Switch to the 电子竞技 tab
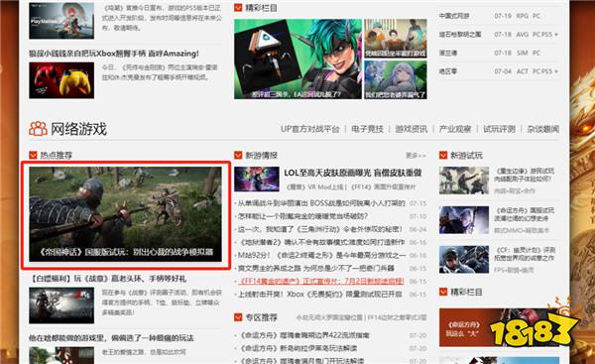Viewport: 595px width, 364px height. coord(367,129)
